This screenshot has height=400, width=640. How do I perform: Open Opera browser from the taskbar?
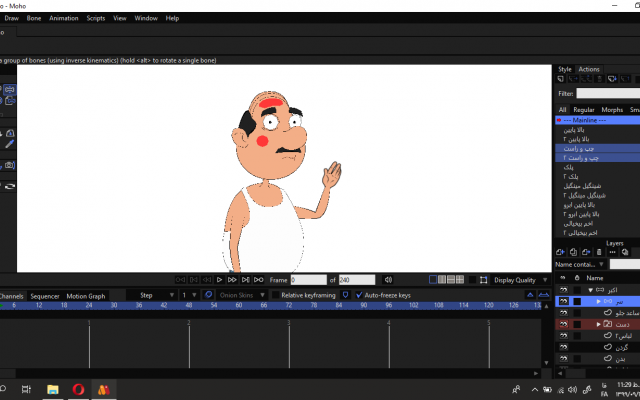pos(78,389)
